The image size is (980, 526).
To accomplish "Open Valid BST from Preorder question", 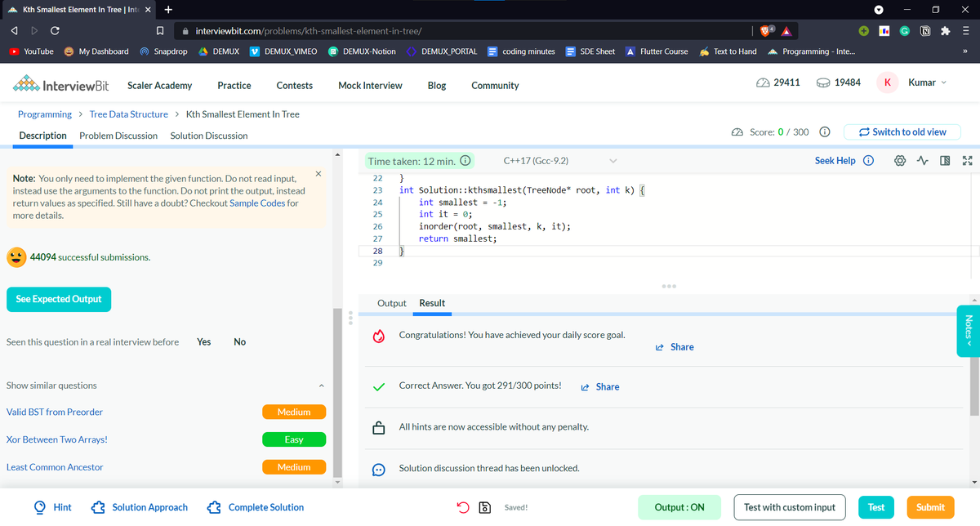I will [55, 412].
